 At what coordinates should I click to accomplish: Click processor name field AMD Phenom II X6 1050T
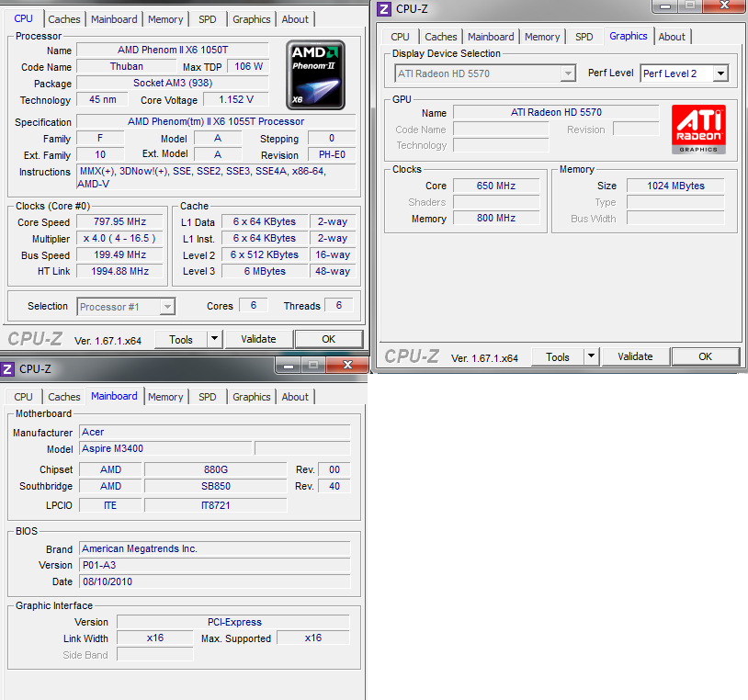pos(173,50)
